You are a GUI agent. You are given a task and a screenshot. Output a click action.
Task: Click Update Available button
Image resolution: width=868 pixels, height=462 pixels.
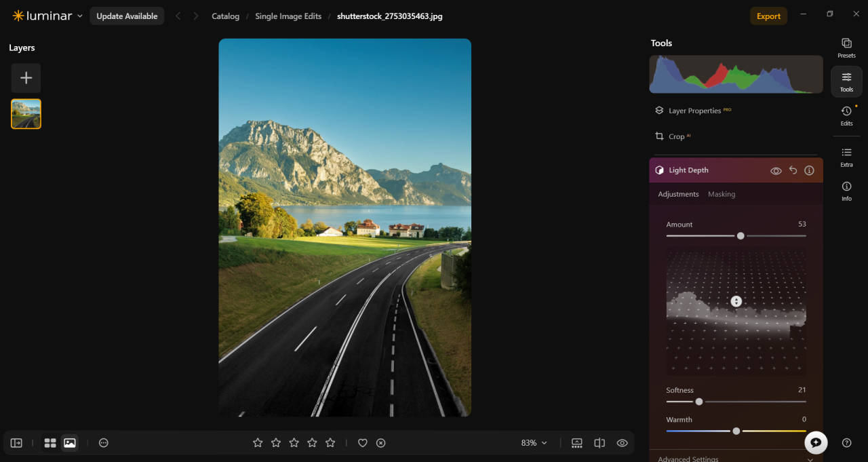tap(127, 16)
